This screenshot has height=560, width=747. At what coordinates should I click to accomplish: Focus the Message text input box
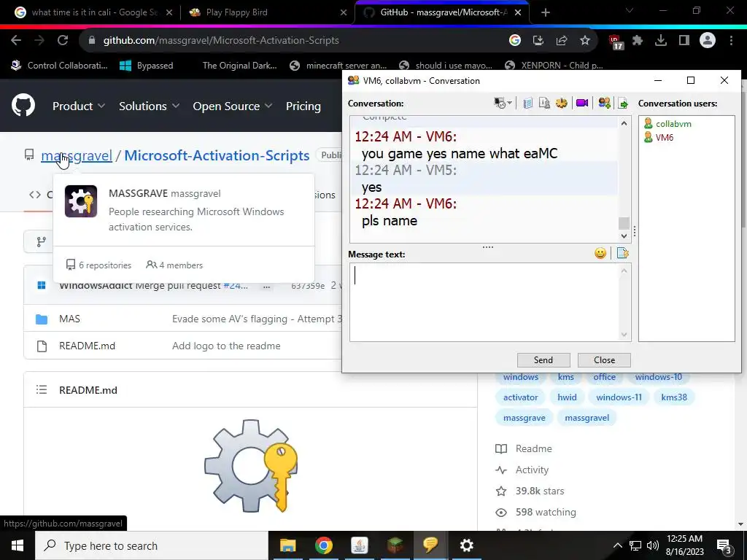pos(484,303)
